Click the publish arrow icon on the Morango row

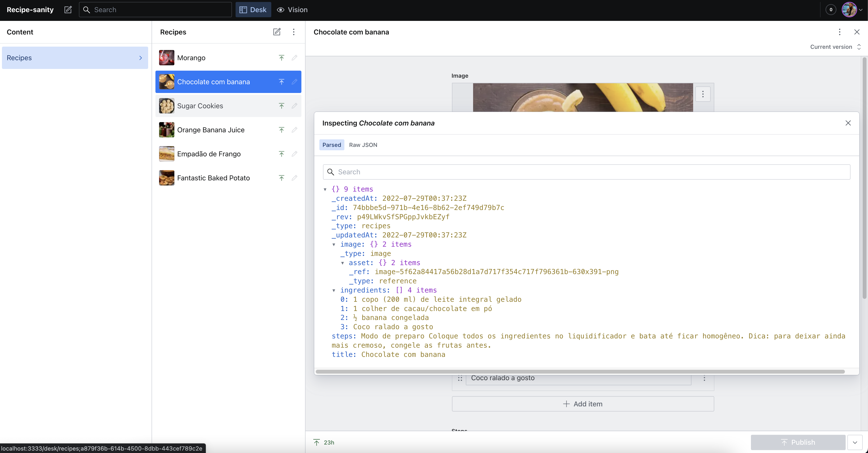[x=282, y=58]
